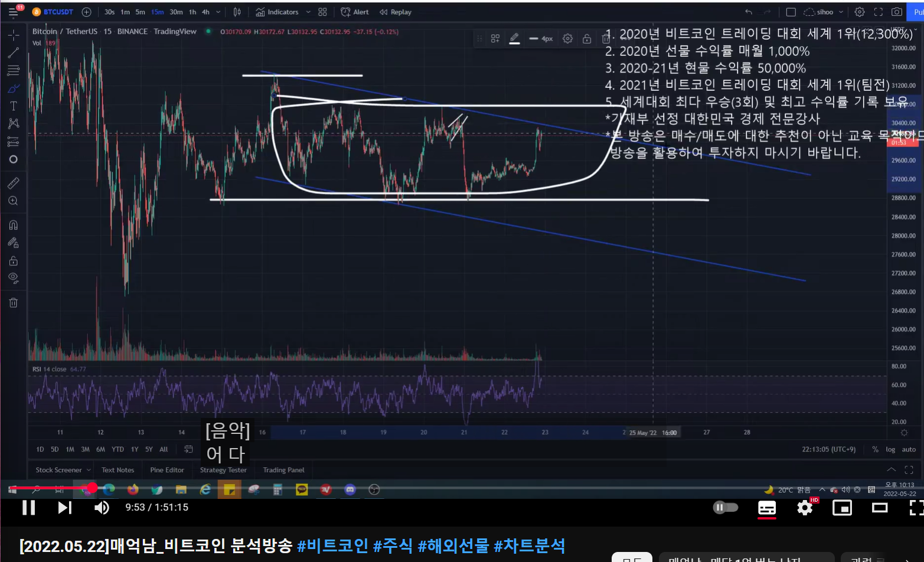
Task: Toggle lock all drawing tools
Action: coord(13,260)
